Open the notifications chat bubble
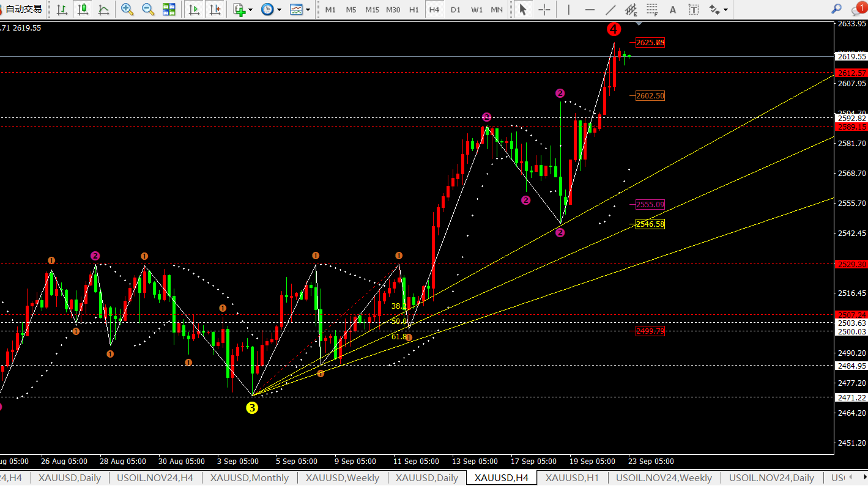Viewport: 868px width, 486px height. pos(859,9)
